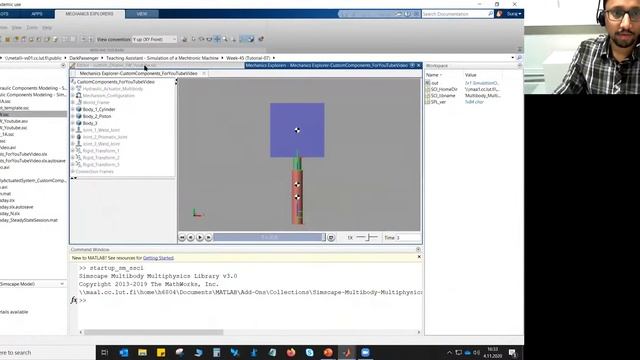The image size is (640, 360).
Task: Click Body_2_Piston solid icon
Action: click(79, 116)
